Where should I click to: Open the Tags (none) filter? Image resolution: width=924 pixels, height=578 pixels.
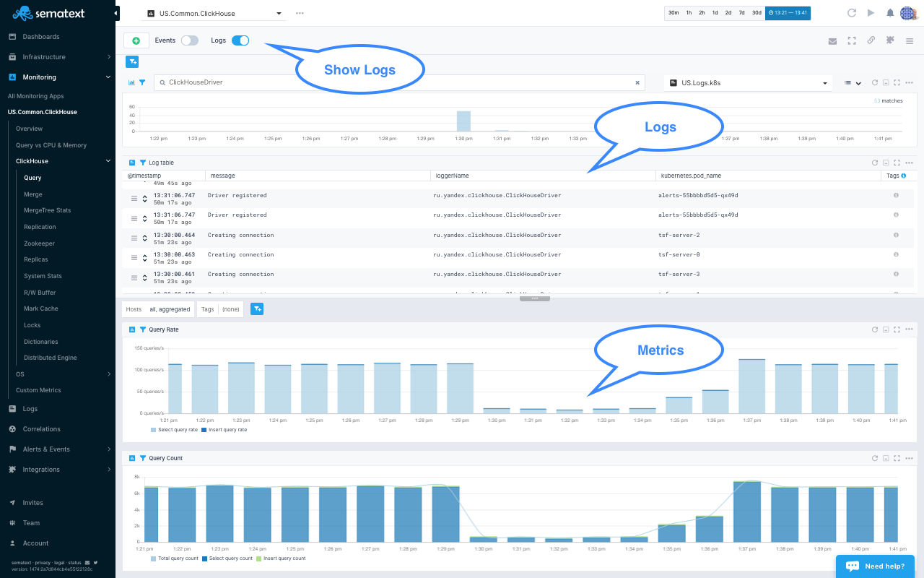point(220,309)
